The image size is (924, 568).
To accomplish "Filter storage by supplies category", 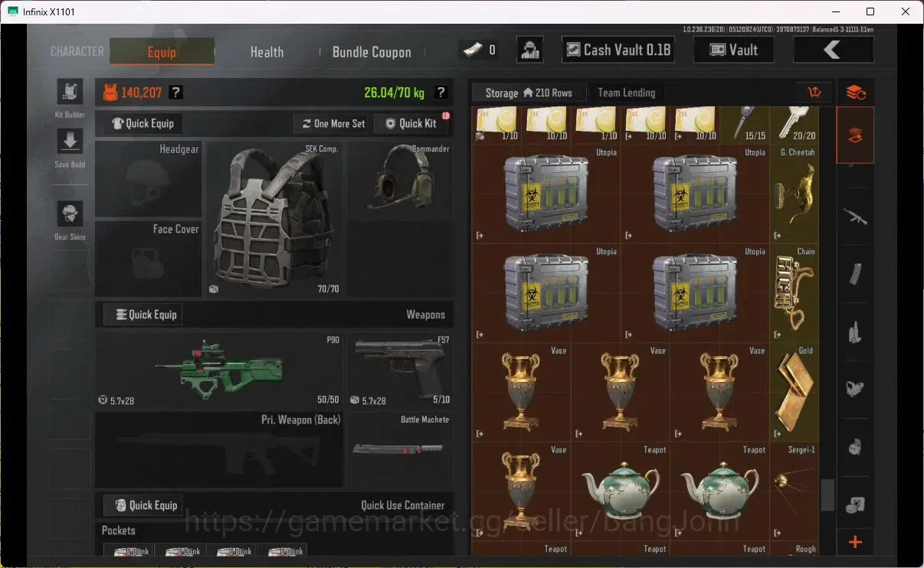I will (856, 504).
